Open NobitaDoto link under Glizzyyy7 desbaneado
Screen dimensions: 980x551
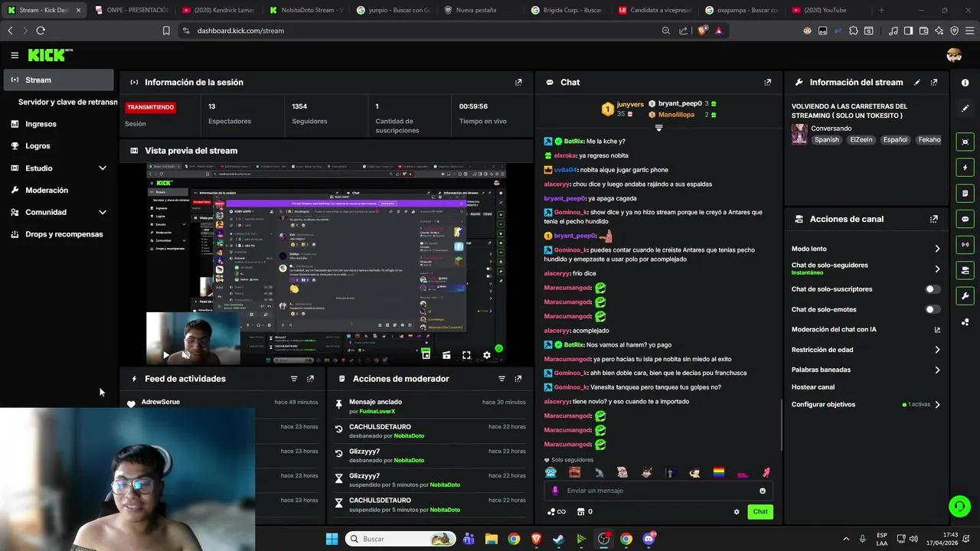coord(409,460)
